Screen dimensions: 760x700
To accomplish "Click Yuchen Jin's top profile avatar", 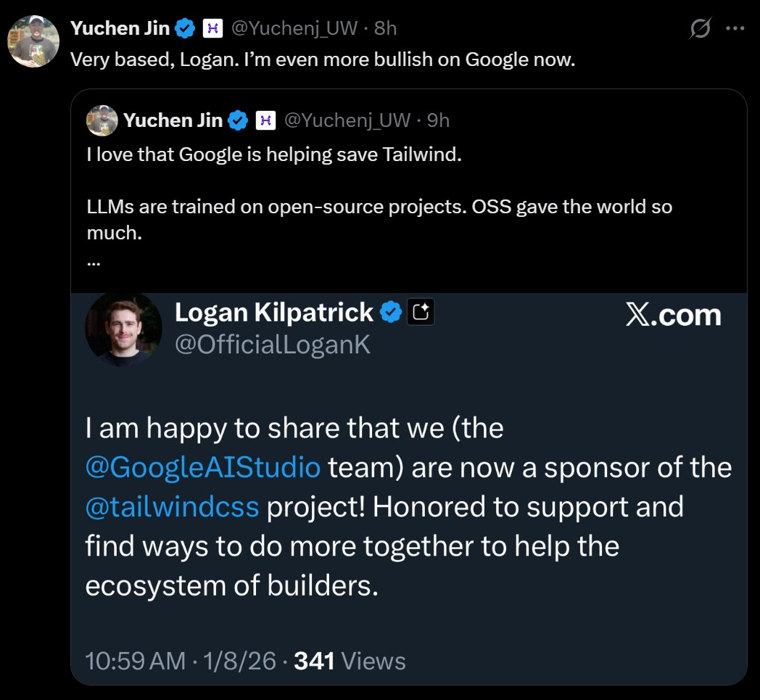I will pyautogui.click(x=33, y=41).
